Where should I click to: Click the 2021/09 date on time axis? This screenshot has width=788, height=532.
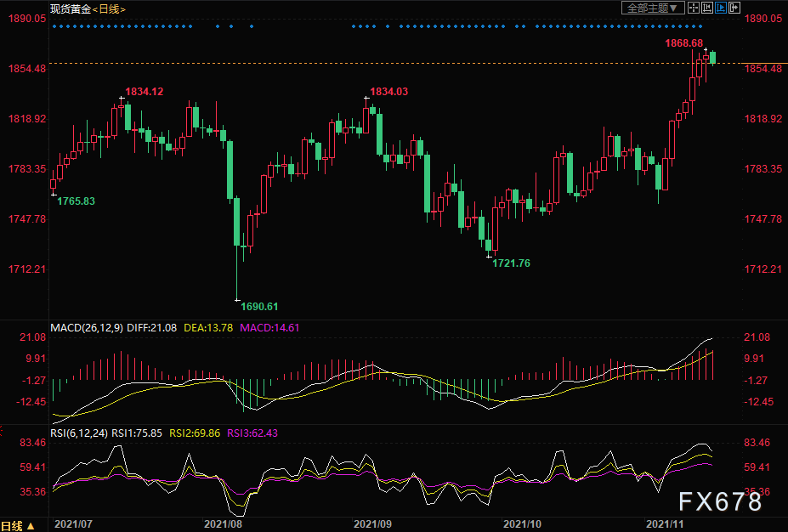372,524
